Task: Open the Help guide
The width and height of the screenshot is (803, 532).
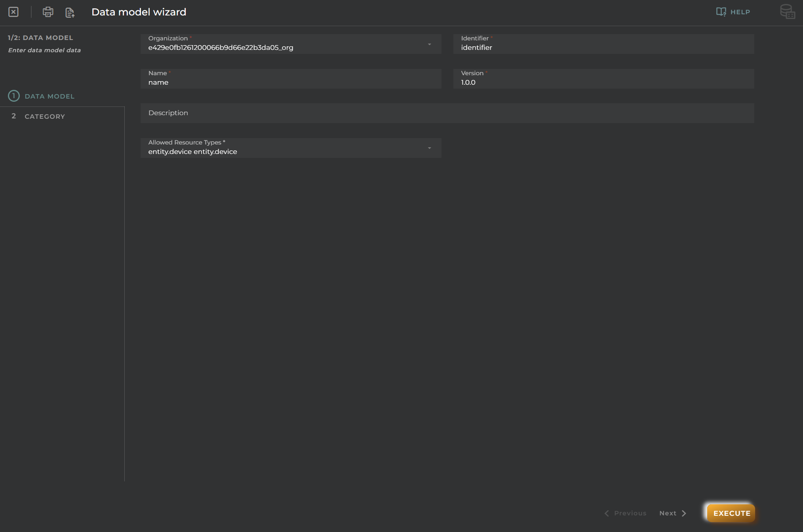Action: (x=733, y=12)
